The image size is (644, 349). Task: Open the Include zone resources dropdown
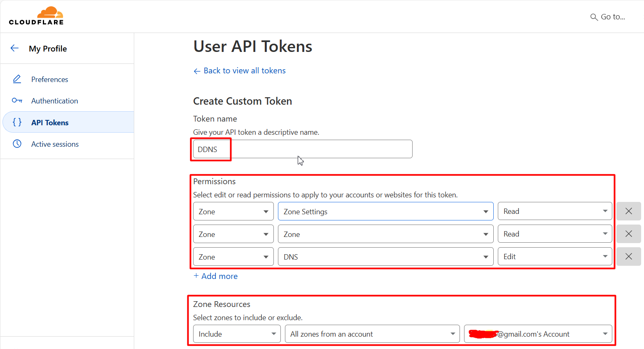(237, 334)
